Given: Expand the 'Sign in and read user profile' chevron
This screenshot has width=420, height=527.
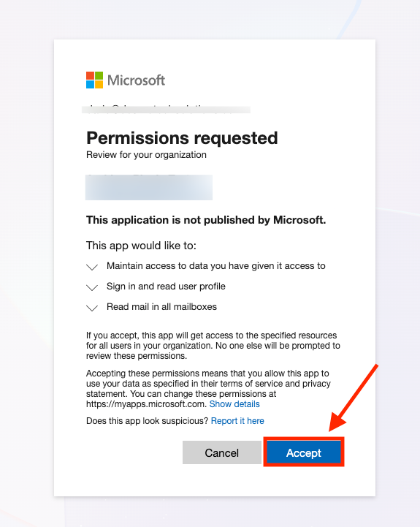Looking at the screenshot, I should pos(92,287).
